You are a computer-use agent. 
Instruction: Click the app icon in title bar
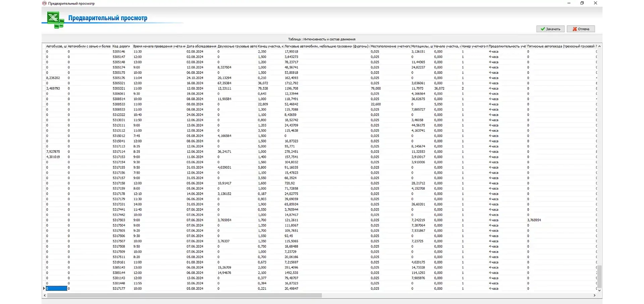click(x=44, y=3)
